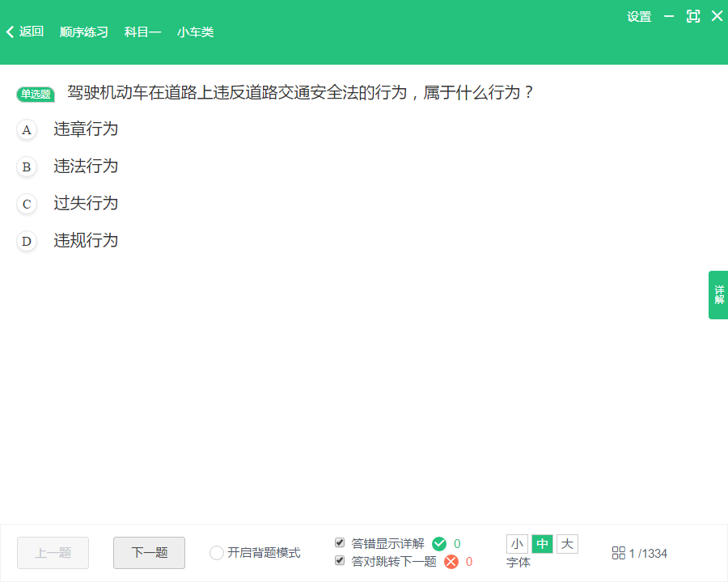Enable 开启背题模式 recitation mode

216,552
